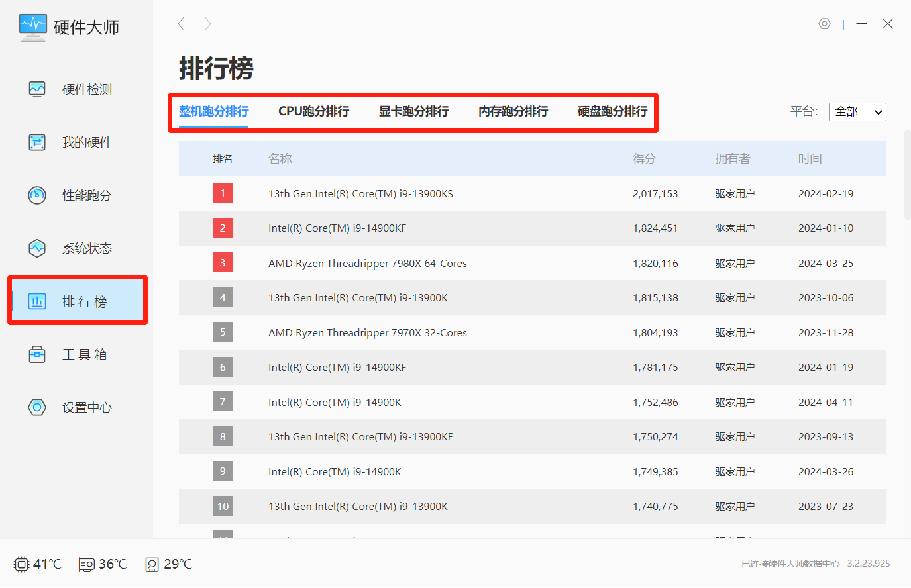Open 工具箱 toolbox icon
Viewport: 911px width, 588px height.
(x=37, y=354)
